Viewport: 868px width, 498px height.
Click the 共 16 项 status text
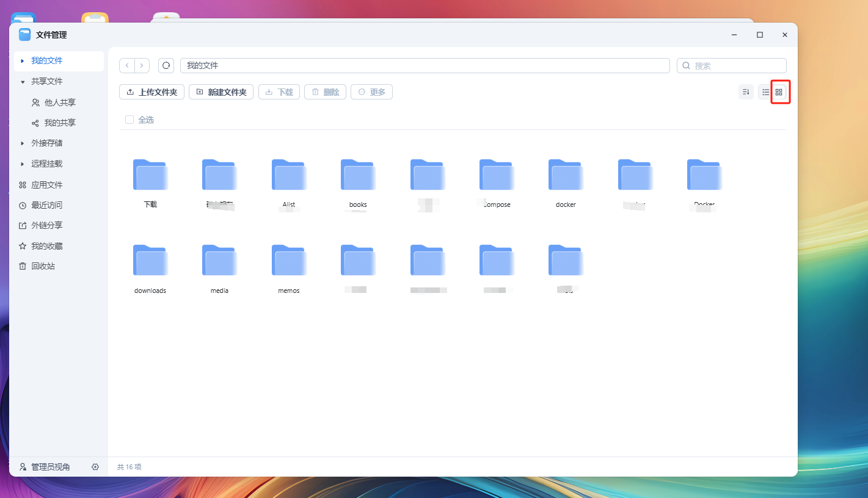coord(129,467)
